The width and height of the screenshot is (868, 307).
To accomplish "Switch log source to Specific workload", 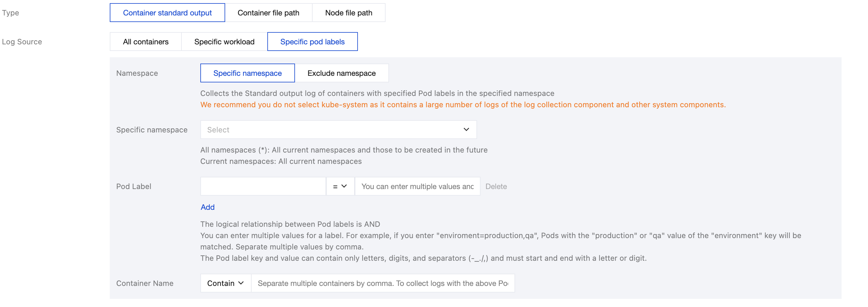I will [x=224, y=42].
